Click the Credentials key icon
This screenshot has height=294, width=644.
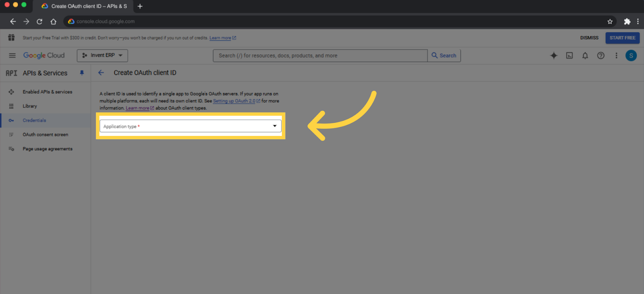coord(11,120)
